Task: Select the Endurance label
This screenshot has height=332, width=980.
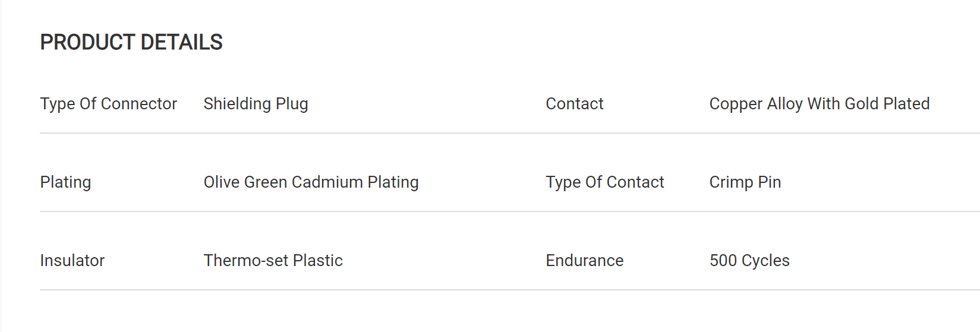Action: (584, 261)
